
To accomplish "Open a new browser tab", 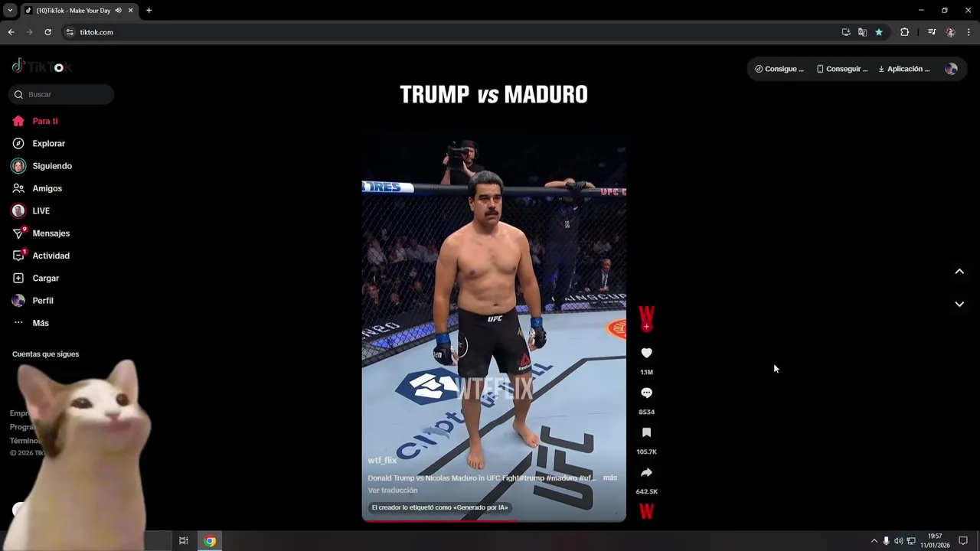I will pyautogui.click(x=149, y=11).
